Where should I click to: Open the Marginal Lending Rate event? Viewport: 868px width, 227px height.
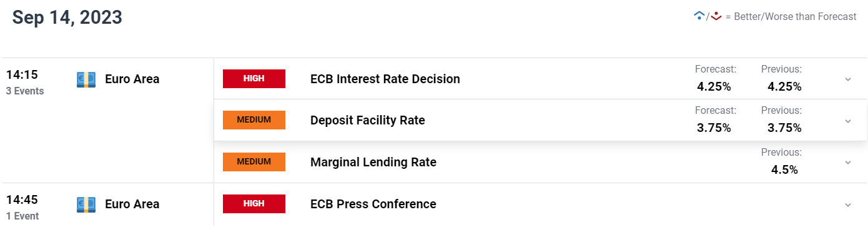(373, 163)
